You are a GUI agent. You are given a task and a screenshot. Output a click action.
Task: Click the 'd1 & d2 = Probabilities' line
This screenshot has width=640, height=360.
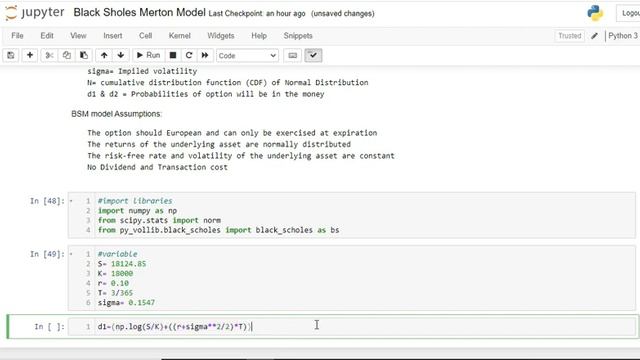[x=206, y=94]
